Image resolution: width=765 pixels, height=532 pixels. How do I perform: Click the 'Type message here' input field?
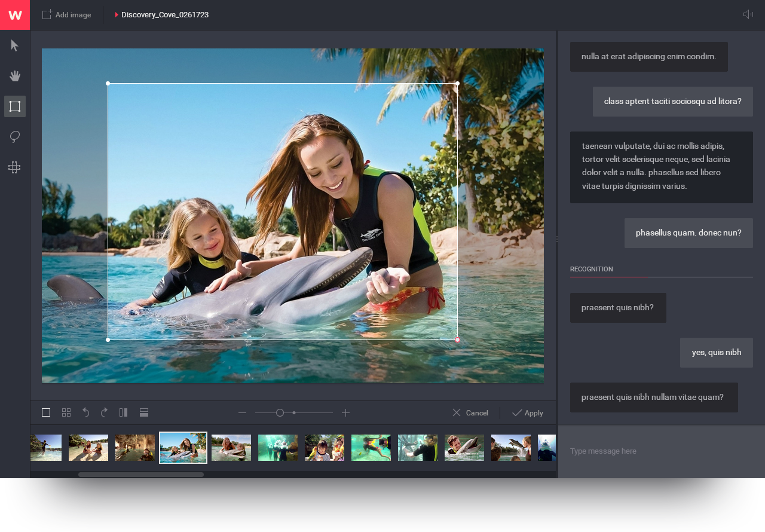pos(662,451)
